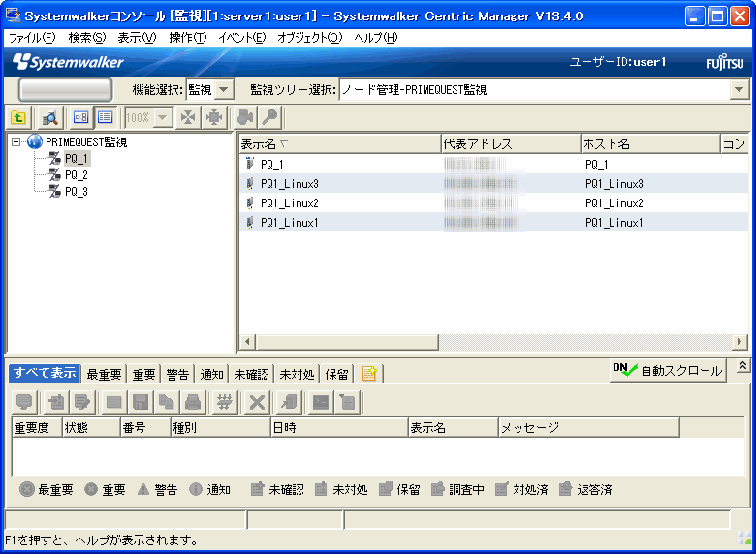Viewport: 756px width, 554px height.
Task: Select the PQ_1 row in node list
Action: [x=493, y=165]
